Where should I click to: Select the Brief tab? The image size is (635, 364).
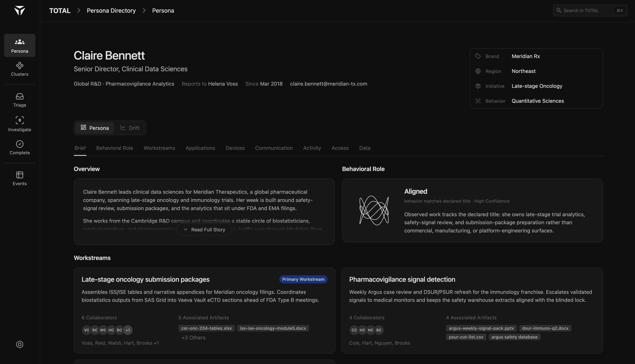[x=80, y=148]
